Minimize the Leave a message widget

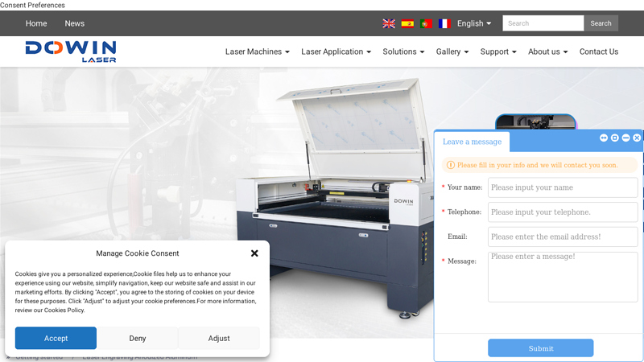pyautogui.click(x=626, y=138)
